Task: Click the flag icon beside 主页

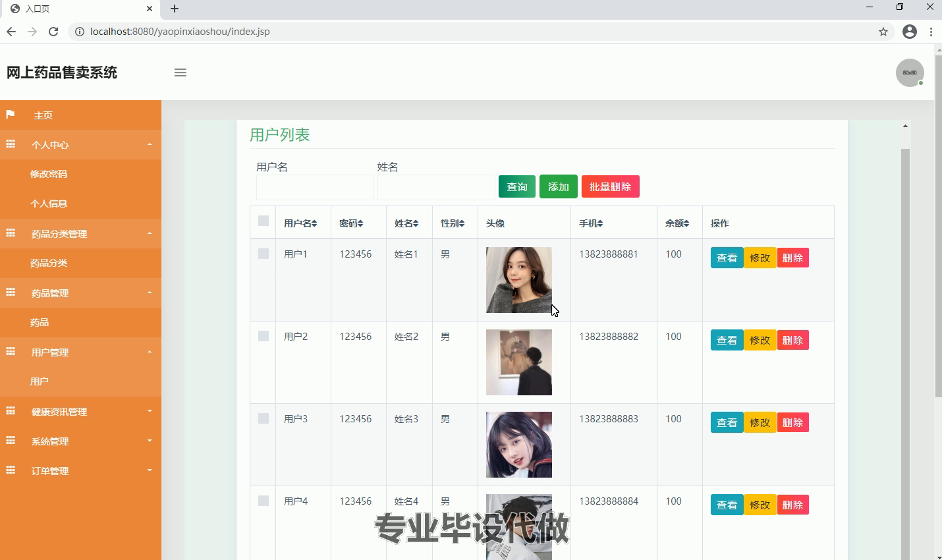Action: [11, 115]
